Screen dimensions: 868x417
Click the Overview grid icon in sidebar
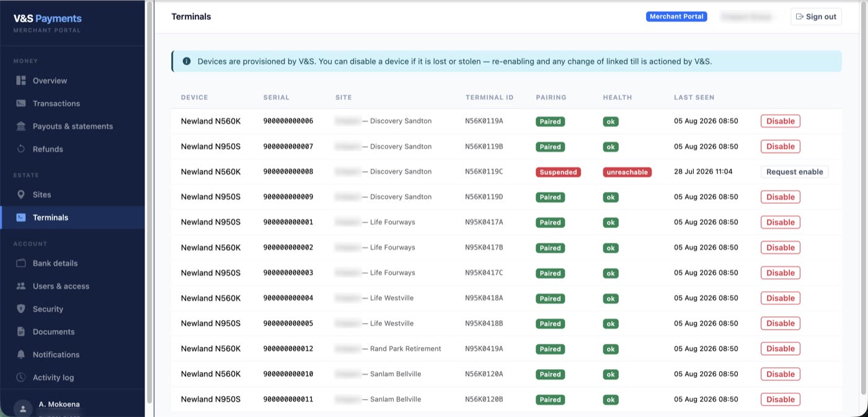coord(21,81)
